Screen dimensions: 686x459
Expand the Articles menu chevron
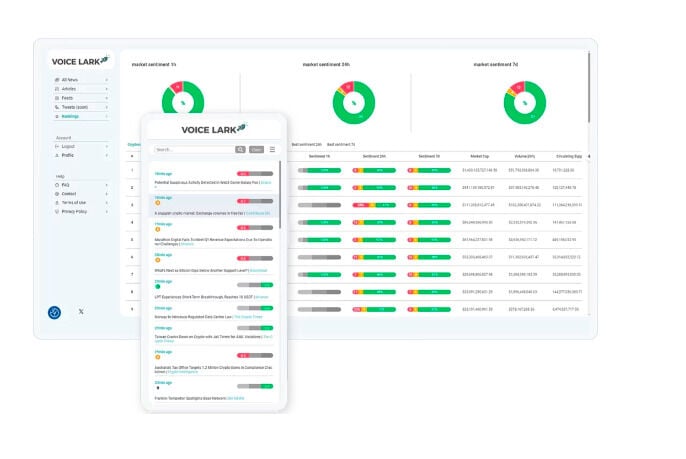[x=107, y=88]
